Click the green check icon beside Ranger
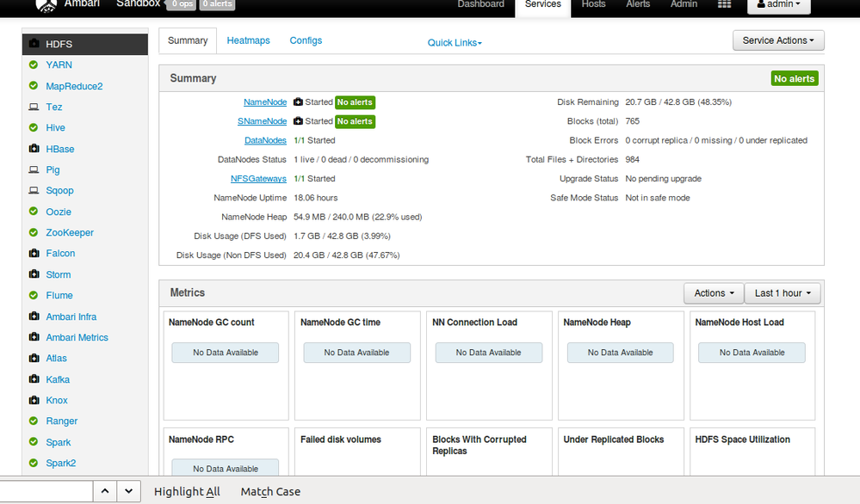 pos(34,421)
